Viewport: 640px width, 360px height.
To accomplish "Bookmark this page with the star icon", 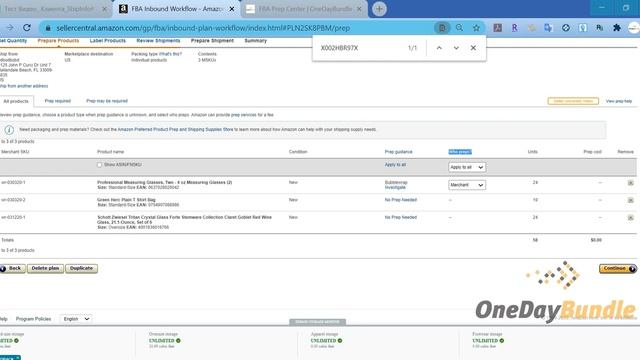I will pyautogui.click(x=476, y=28).
